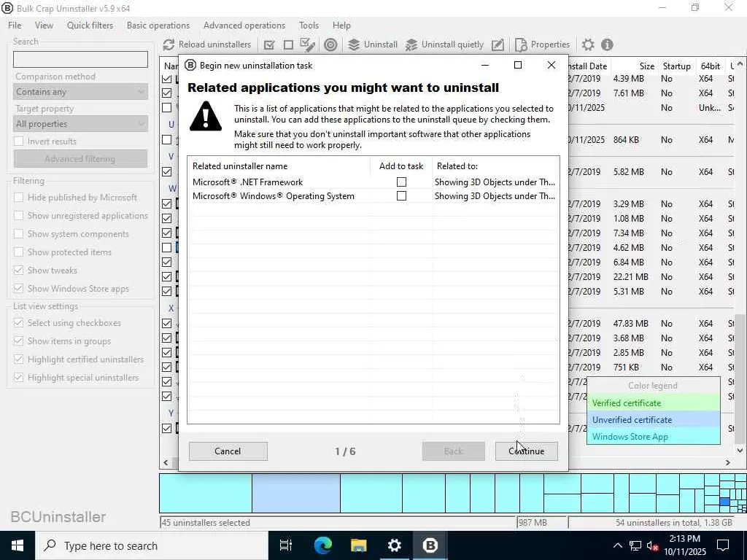Click the Reload uninstallers refresh icon
Screen dimensions: 747x560
pos(169,44)
